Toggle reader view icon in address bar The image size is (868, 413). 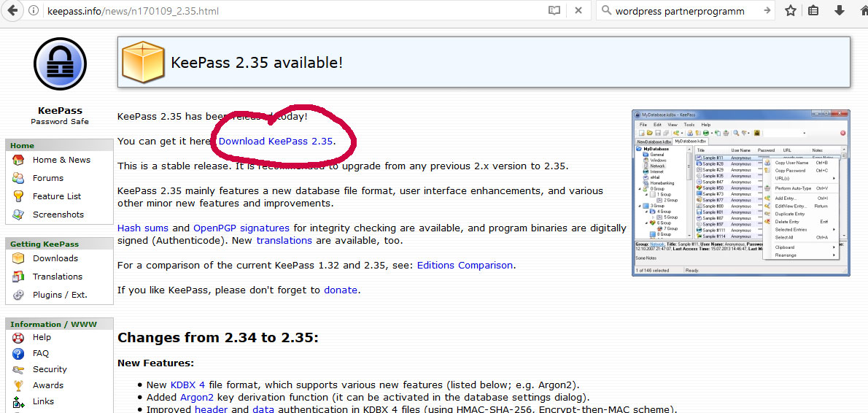click(x=554, y=10)
